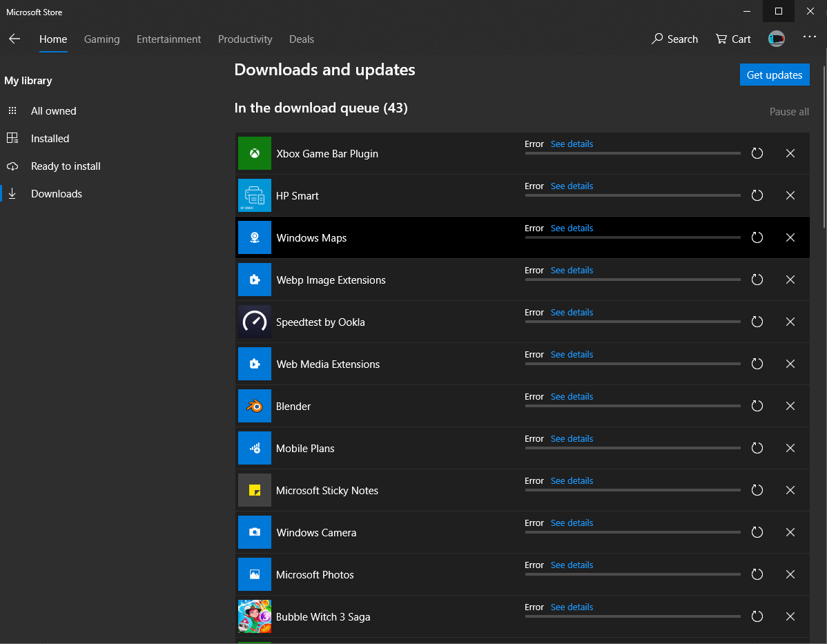Image resolution: width=827 pixels, height=644 pixels.
Task: Click the Webp Image Extensions title
Action: [x=331, y=280]
